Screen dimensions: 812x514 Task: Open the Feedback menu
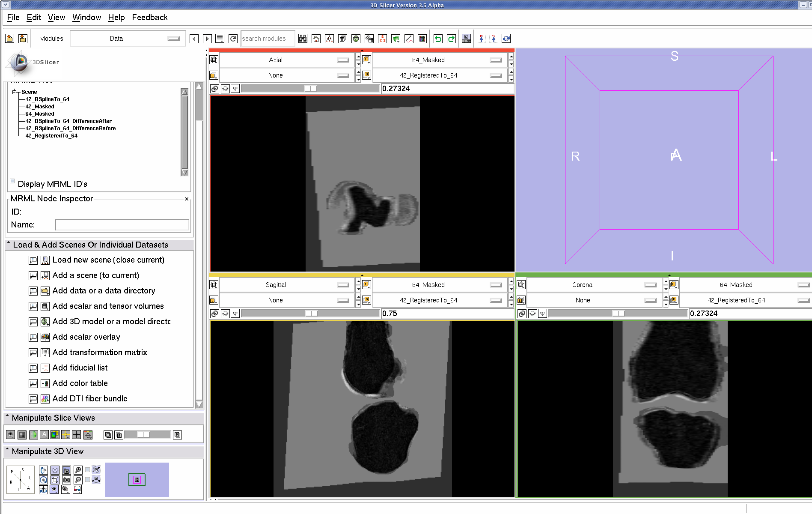(x=149, y=17)
